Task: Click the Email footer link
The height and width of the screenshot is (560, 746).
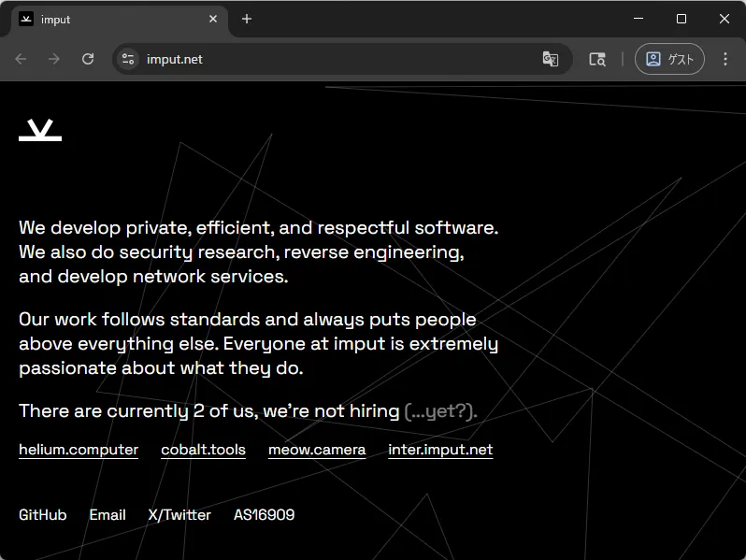Action: click(x=108, y=515)
